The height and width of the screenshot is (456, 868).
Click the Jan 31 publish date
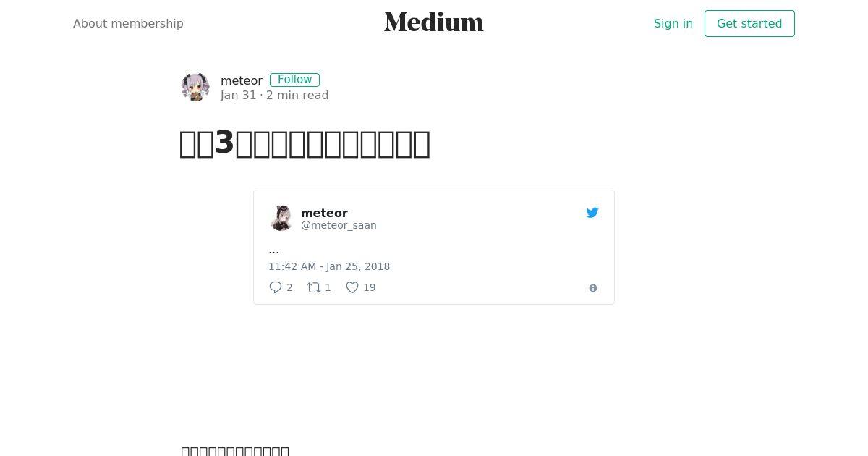pyautogui.click(x=239, y=95)
